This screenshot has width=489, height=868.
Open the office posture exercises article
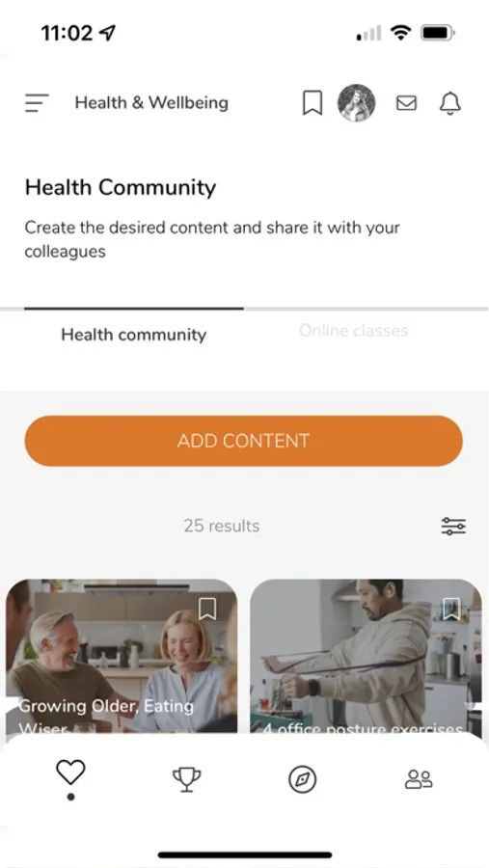(x=367, y=657)
